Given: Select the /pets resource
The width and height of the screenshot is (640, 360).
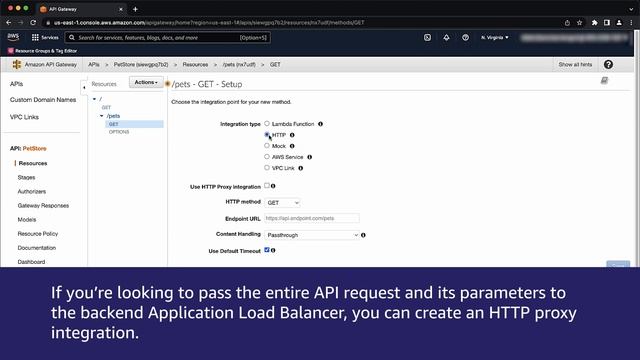Looking at the screenshot, I should [x=113, y=116].
